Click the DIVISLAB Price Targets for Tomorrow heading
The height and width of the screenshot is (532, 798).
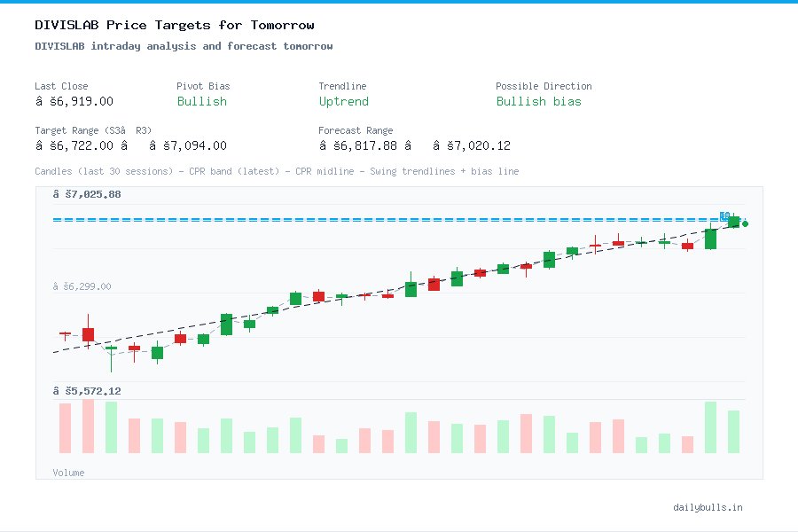175,25
